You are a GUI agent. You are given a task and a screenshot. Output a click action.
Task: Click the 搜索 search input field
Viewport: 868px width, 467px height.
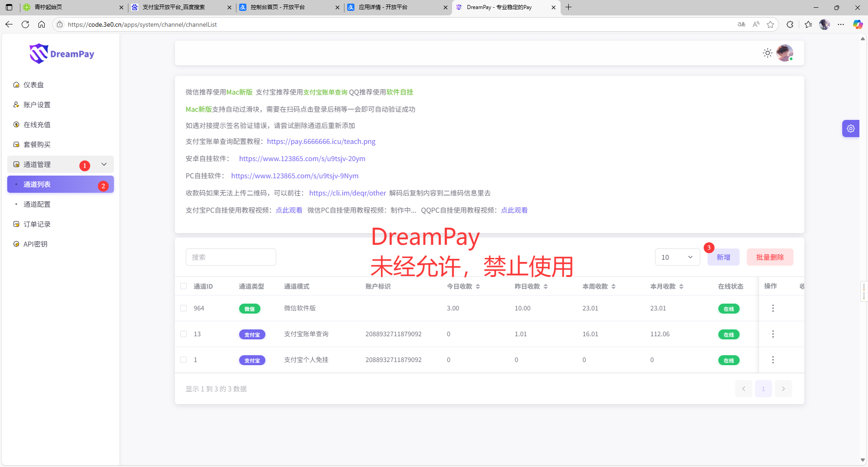point(231,257)
